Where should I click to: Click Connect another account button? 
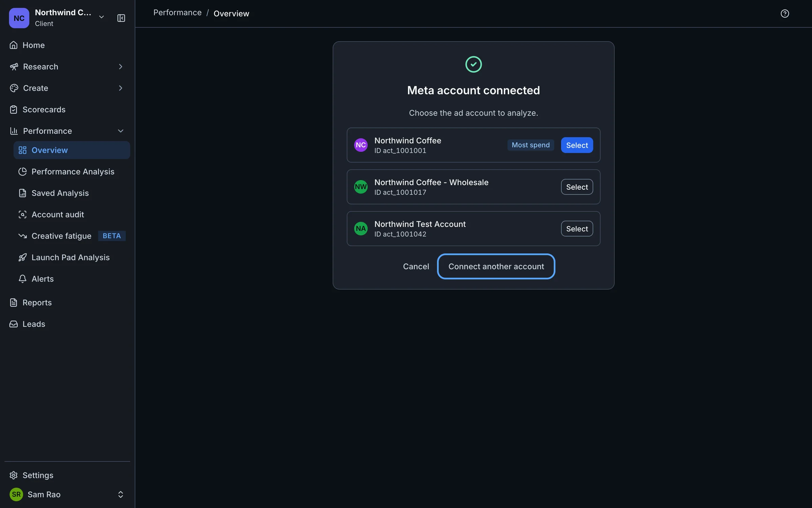[496, 267]
